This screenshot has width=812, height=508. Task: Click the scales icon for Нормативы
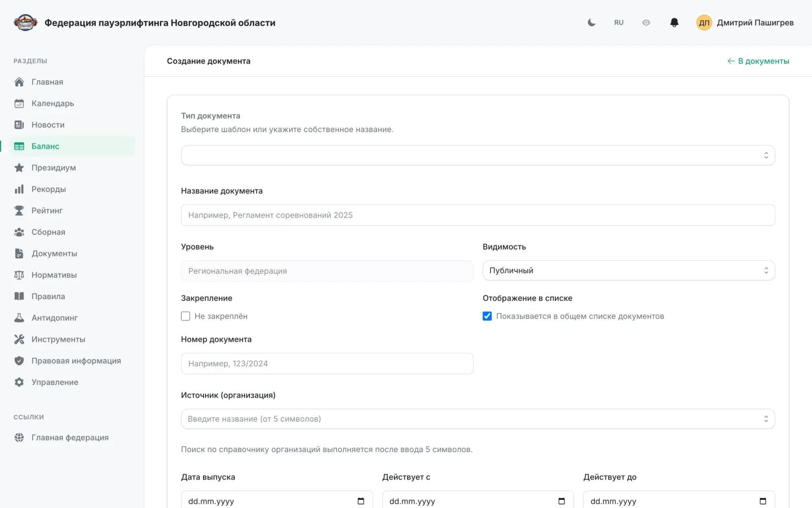pyautogui.click(x=19, y=275)
